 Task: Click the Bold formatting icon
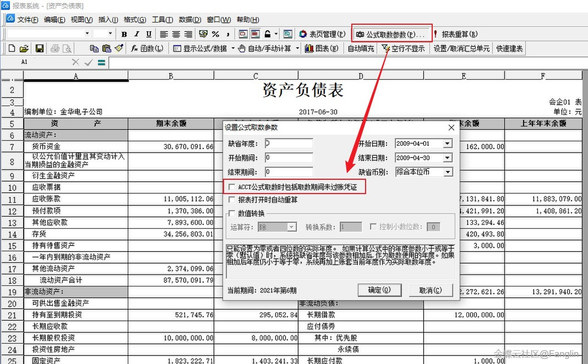tap(124, 34)
